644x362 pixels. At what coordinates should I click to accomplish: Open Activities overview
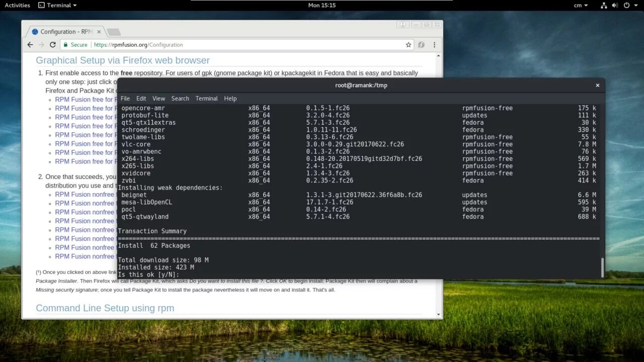coord(17,5)
